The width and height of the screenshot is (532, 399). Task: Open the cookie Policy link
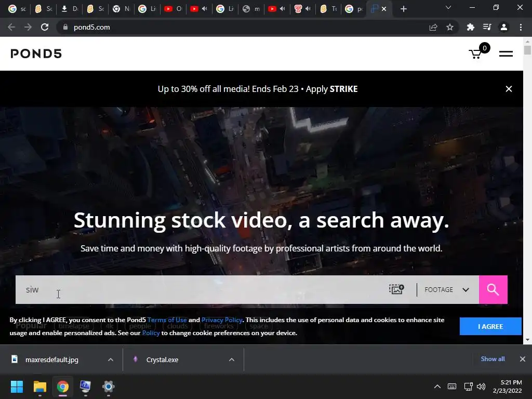tap(151, 333)
